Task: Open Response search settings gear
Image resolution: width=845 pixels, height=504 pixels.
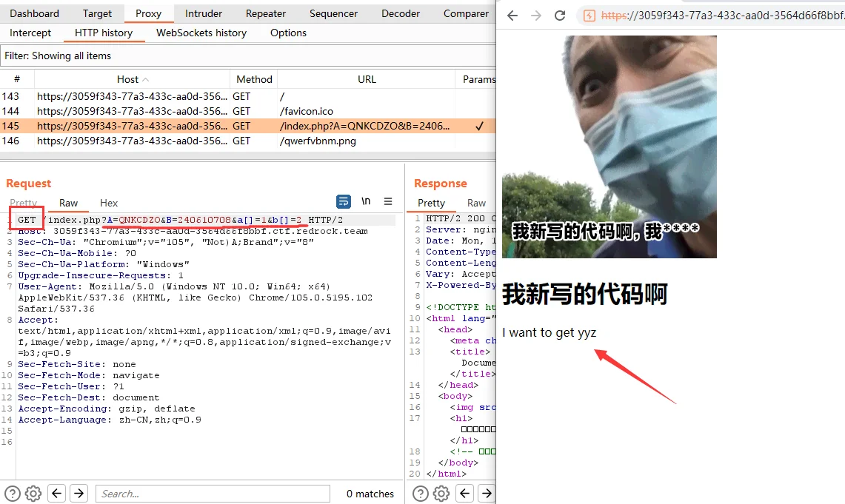Action: [x=441, y=494]
